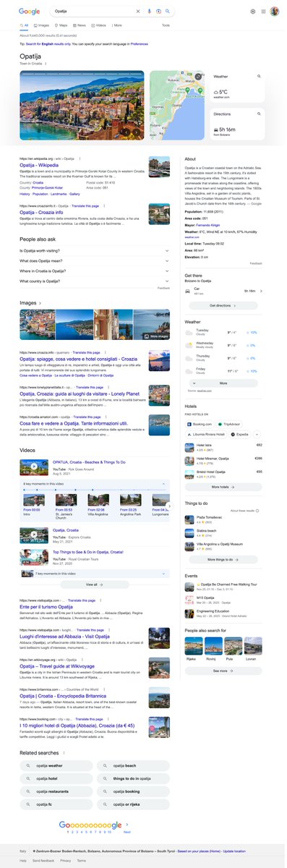287x868 pixels.
Task: Switch to the Maps tab
Action: point(61,25)
